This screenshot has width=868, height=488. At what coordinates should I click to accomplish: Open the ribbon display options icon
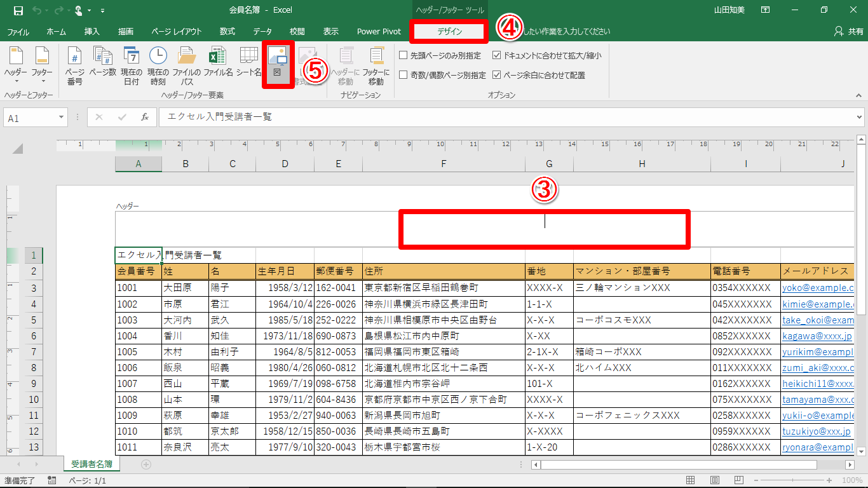click(766, 10)
